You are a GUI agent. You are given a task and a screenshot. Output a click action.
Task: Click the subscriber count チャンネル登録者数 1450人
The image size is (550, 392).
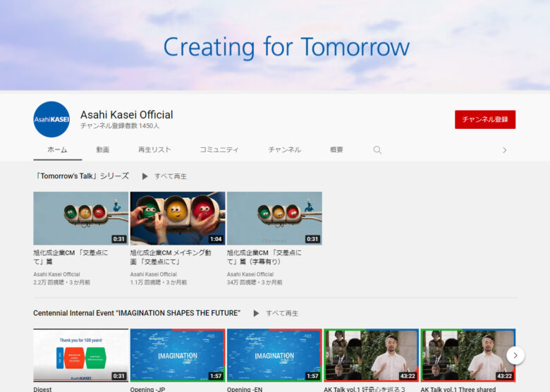click(x=120, y=126)
